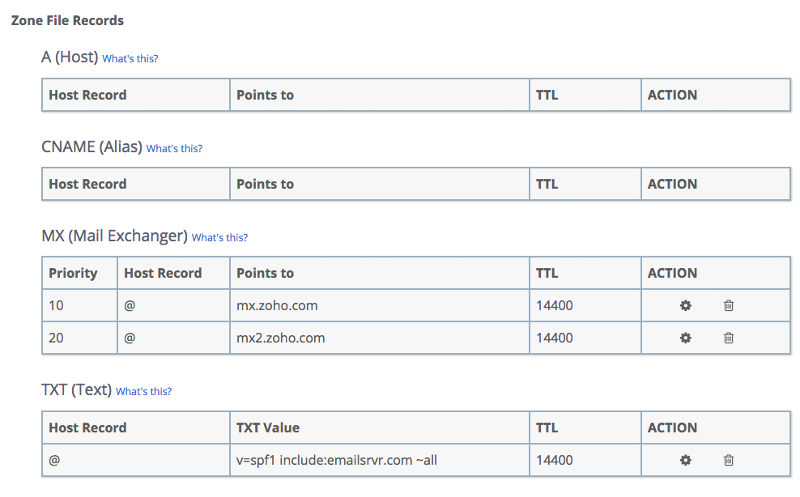Viewport: 800px width, 497px height.
Task: Select the mx2.zoho.com Points to cell
Action: point(380,338)
